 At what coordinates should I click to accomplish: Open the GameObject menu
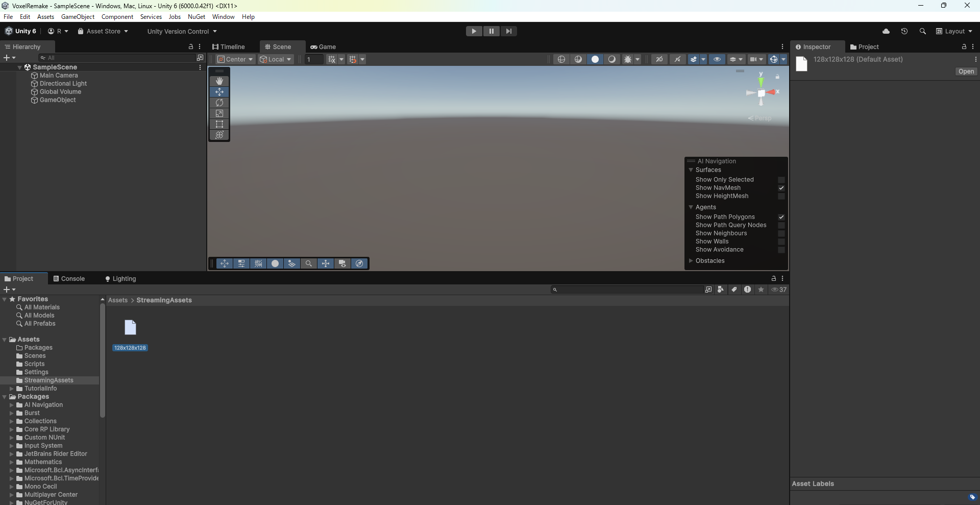click(78, 16)
